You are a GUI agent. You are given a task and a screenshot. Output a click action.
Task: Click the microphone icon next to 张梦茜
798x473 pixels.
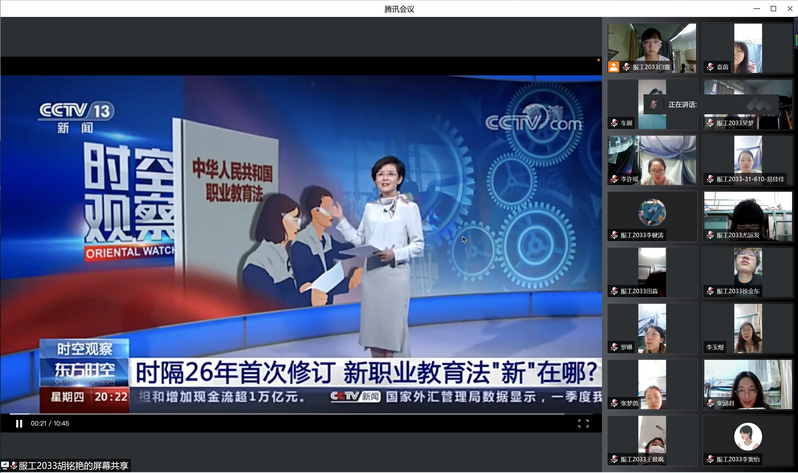pyautogui.click(x=614, y=403)
